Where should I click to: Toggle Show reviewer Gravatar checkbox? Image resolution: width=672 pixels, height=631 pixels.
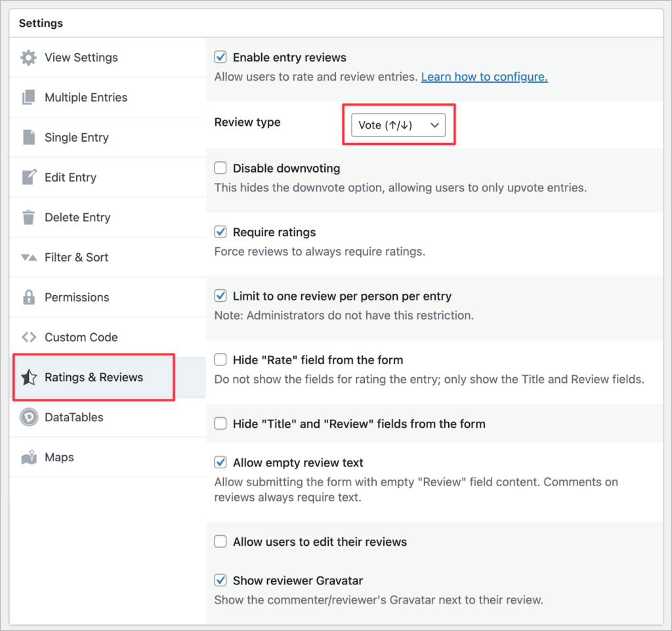pos(220,580)
